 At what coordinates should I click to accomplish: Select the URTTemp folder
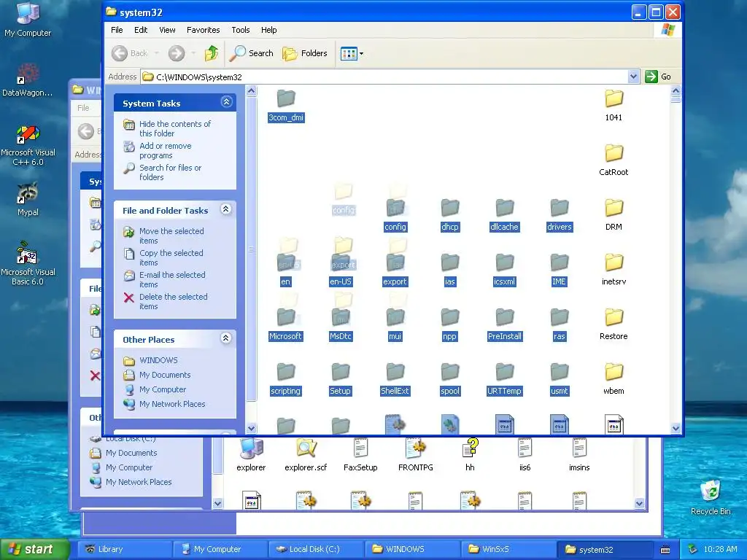coord(505,379)
